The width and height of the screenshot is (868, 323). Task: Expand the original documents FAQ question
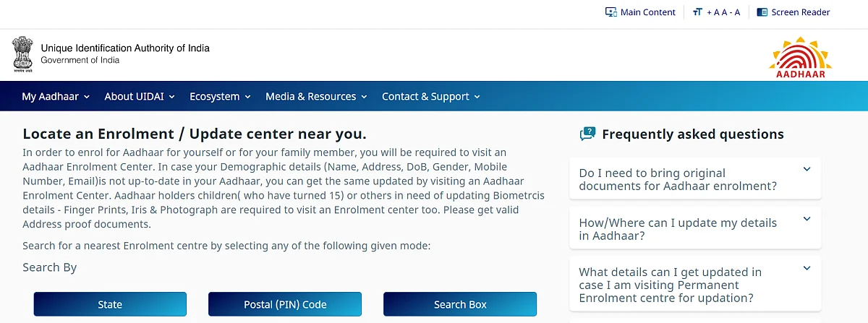[x=695, y=179]
